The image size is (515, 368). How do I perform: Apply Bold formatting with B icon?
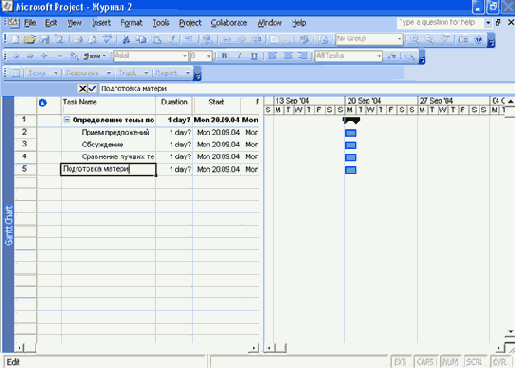[x=224, y=56]
